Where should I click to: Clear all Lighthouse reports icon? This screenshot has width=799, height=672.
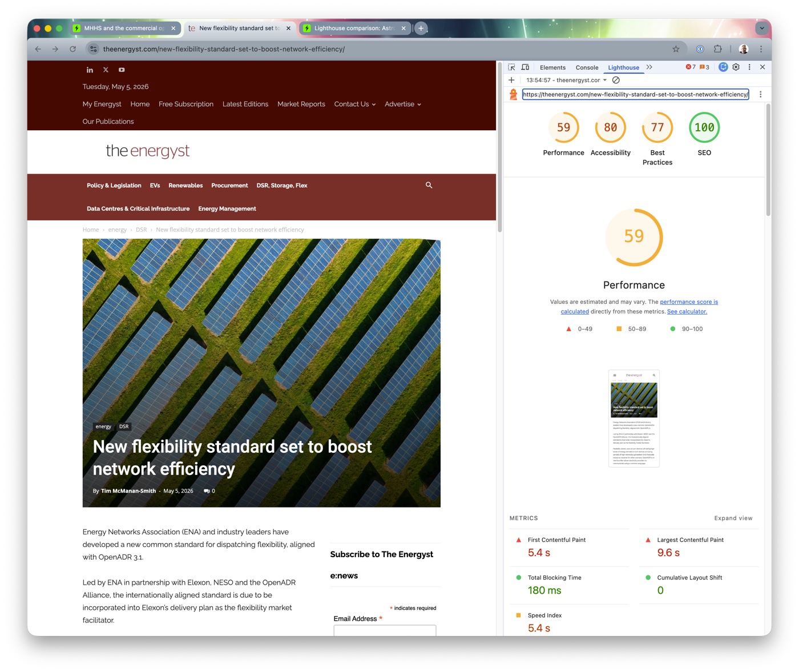pyautogui.click(x=616, y=80)
